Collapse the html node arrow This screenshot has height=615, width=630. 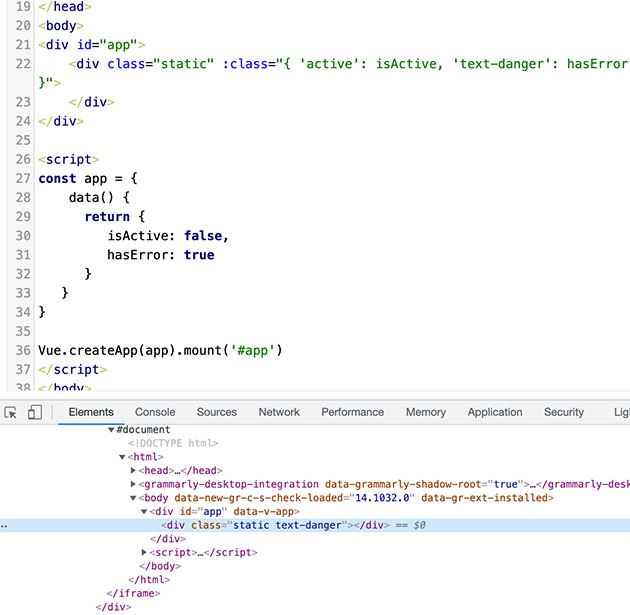point(122,457)
